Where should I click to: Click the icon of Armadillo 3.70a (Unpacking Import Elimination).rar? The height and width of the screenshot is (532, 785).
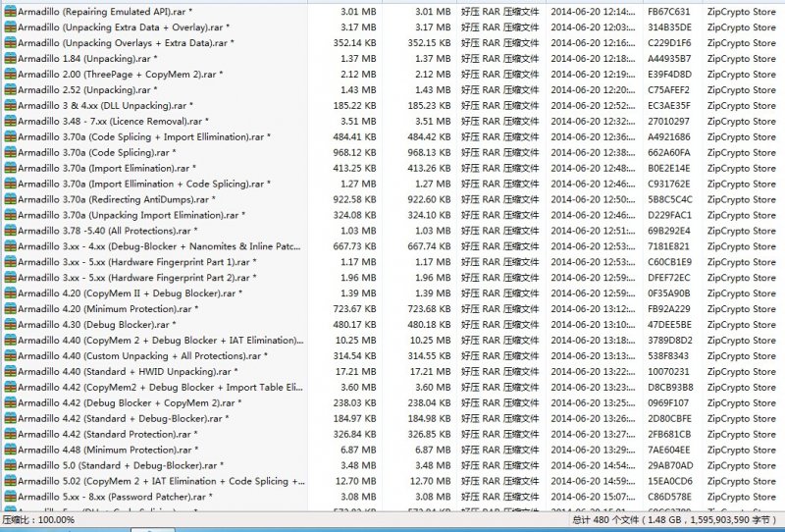click(10, 215)
